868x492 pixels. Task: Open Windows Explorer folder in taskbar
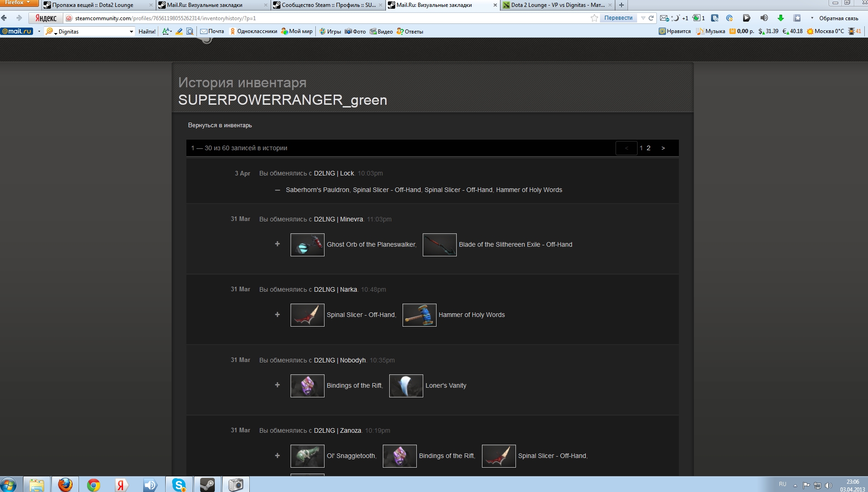pyautogui.click(x=37, y=485)
